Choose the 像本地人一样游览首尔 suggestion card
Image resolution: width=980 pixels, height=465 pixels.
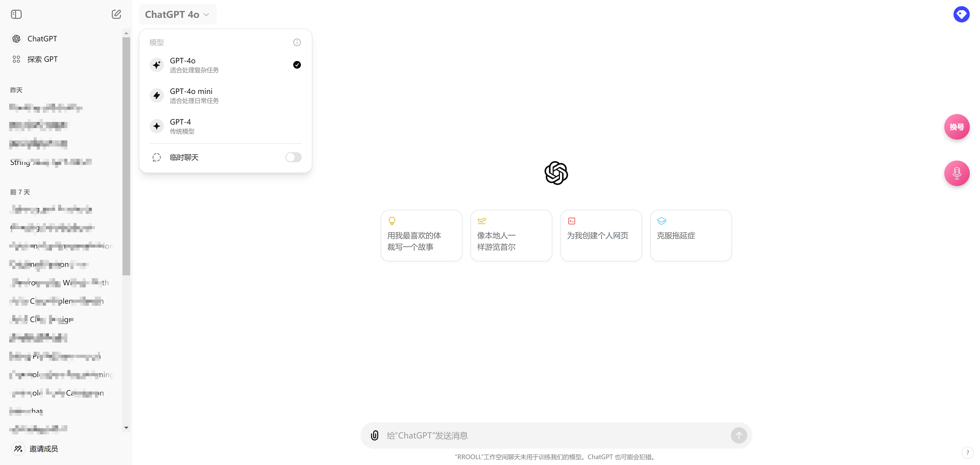click(x=511, y=236)
